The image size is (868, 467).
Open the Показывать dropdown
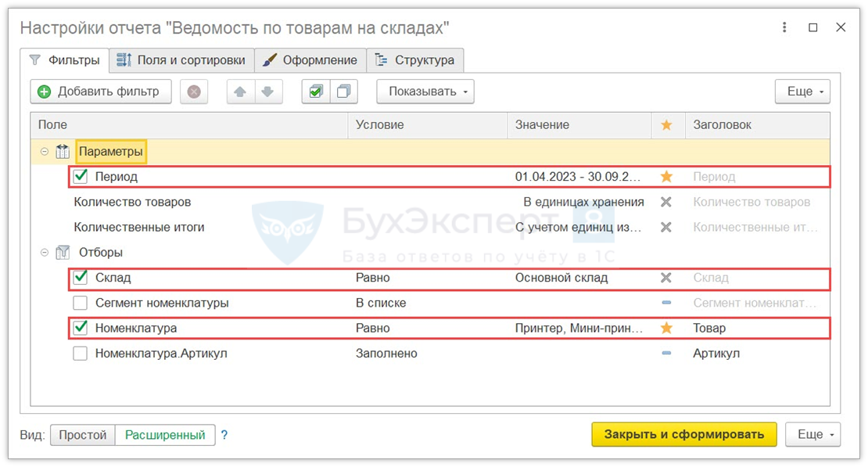(x=425, y=92)
